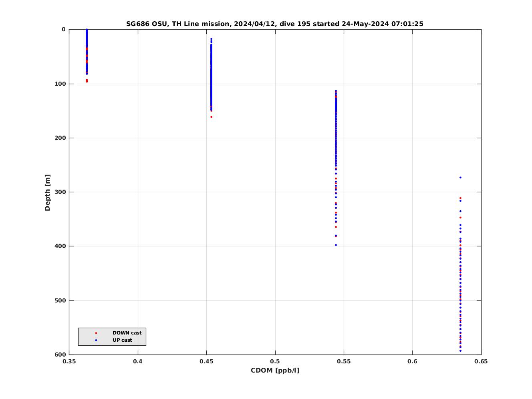532x399 pixels.
Task: Click y-axis tick label 500
Action: [60, 300]
